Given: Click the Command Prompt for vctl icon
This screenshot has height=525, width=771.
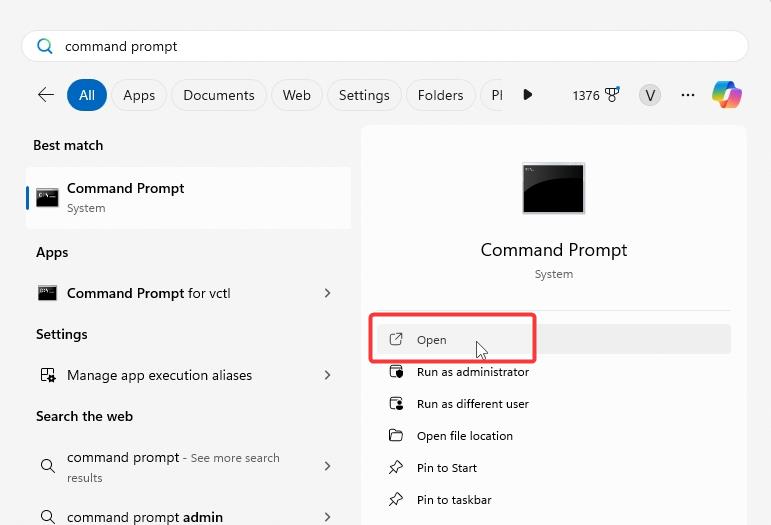Looking at the screenshot, I should pos(47,293).
